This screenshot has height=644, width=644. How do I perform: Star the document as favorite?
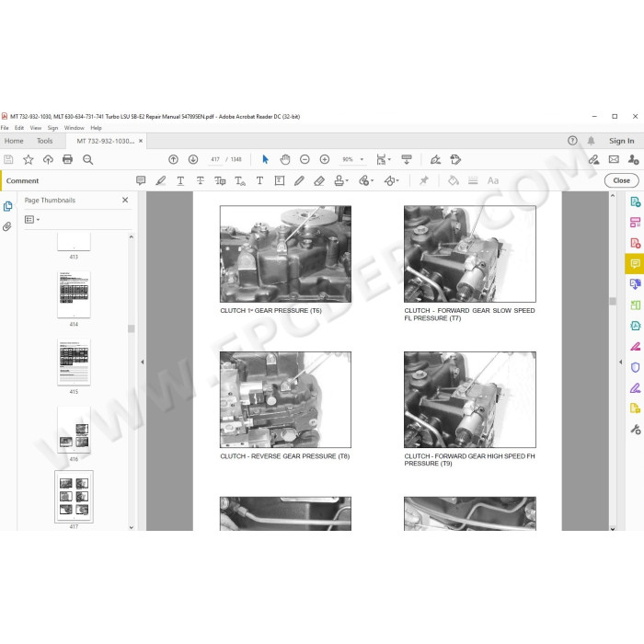click(x=28, y=159)
